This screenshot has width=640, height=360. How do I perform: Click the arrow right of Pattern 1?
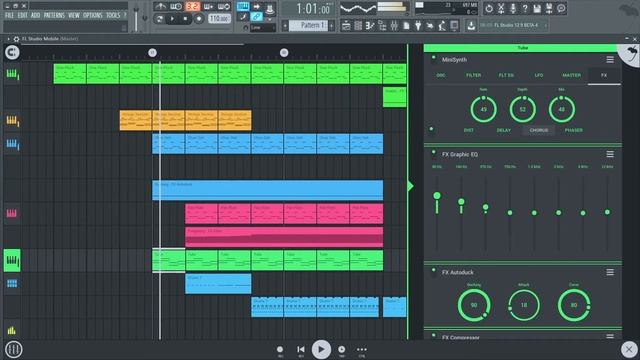[332, 26]
